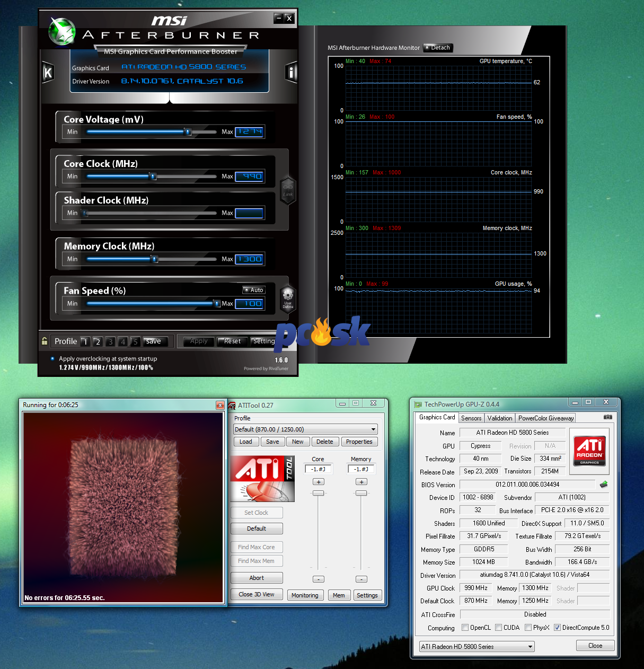This screenshot has width=644, height=669.
Task: Reset Afterburner settings
Action: (x=232, y=341)
